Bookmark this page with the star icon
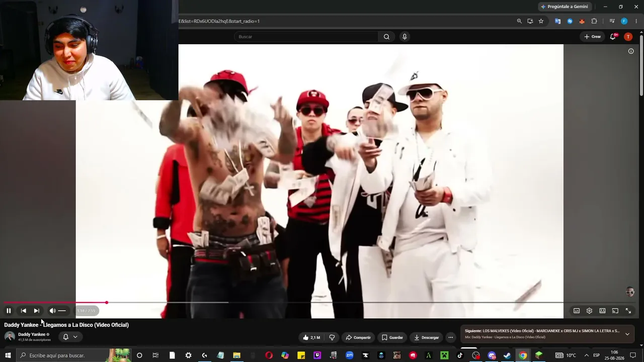The height and width of the screenshot is (362, 644). tap(541, 21)
